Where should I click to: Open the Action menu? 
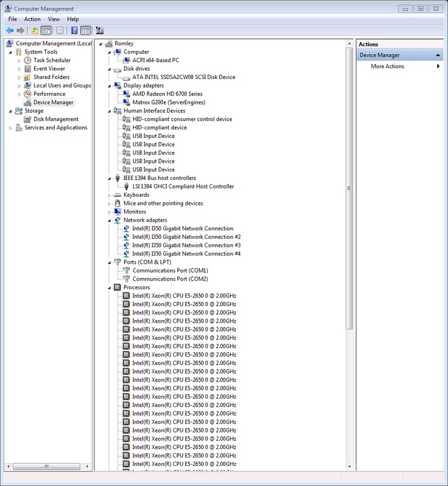[x=32, y=19]
